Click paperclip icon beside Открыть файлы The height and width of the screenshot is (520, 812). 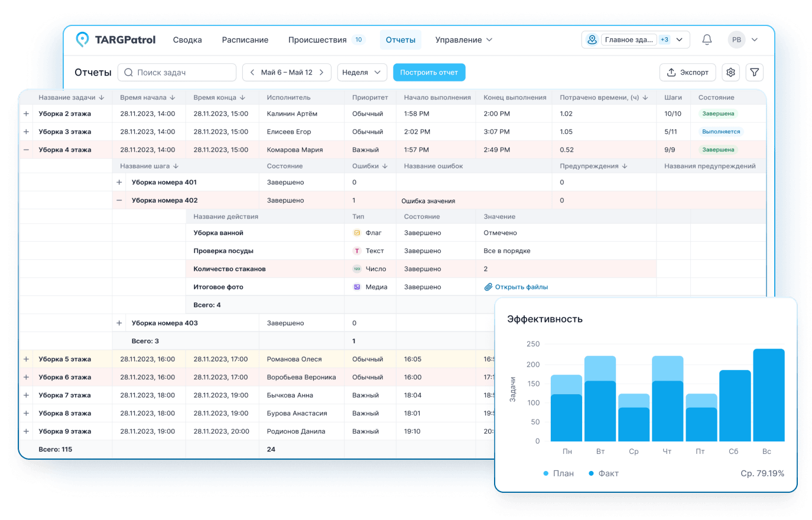coord(488,287)
